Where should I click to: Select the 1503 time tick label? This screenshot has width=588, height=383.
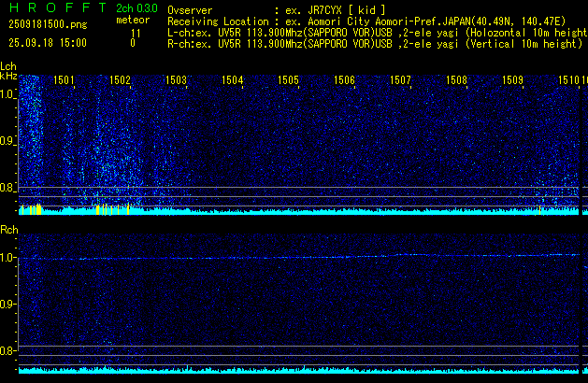pyautogui.click(x=176, y=81)
